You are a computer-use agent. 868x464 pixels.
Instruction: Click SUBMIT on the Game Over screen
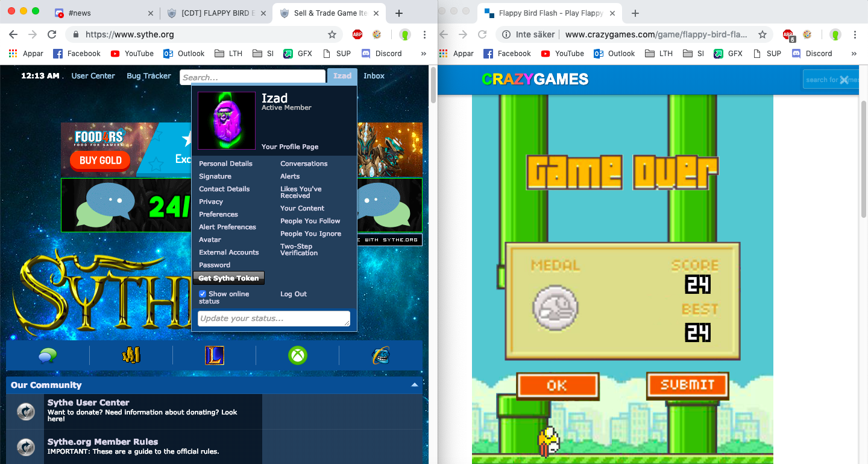coord(687,385)
